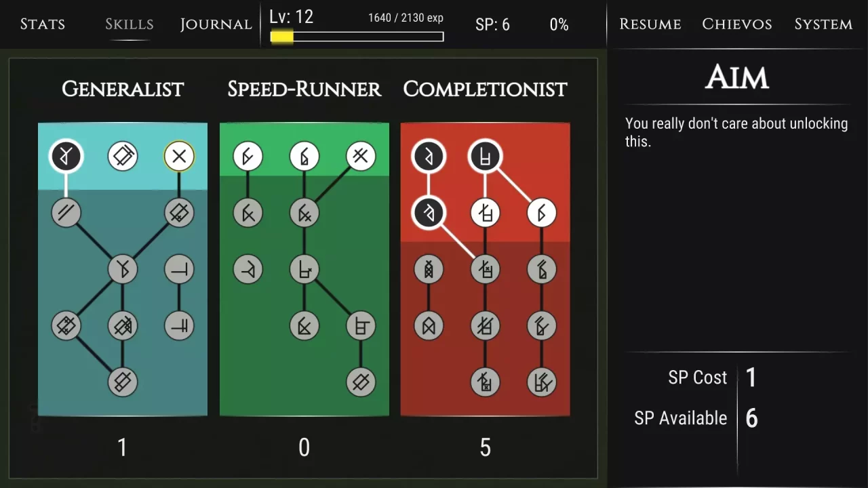This screenshot has width=868, height=488.
Task: Click the bottom-right diamond node in Speed-Runner
Action: [x=361, y=382]
